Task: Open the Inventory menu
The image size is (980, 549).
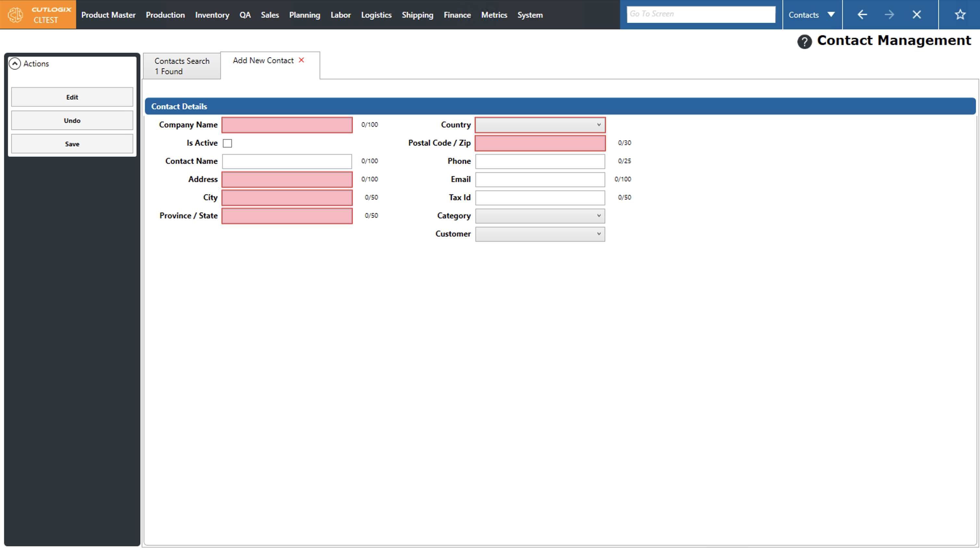Action: click(212, 15)
